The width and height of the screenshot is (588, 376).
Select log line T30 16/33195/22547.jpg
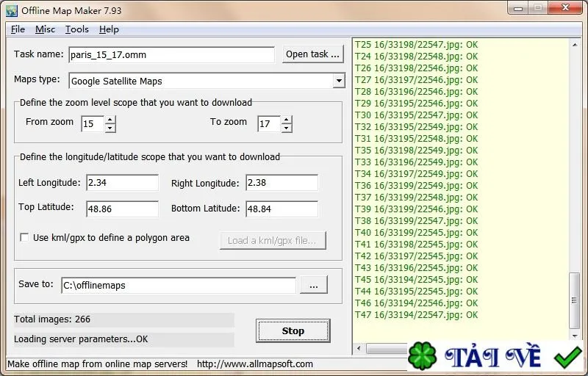pos(416,115)
